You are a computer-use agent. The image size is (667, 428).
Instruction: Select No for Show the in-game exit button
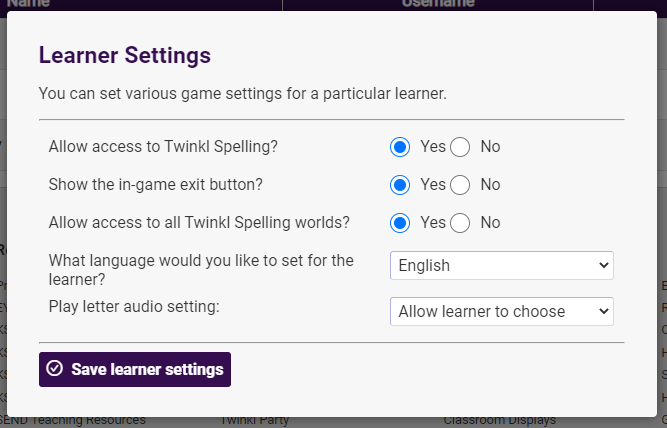460,185
